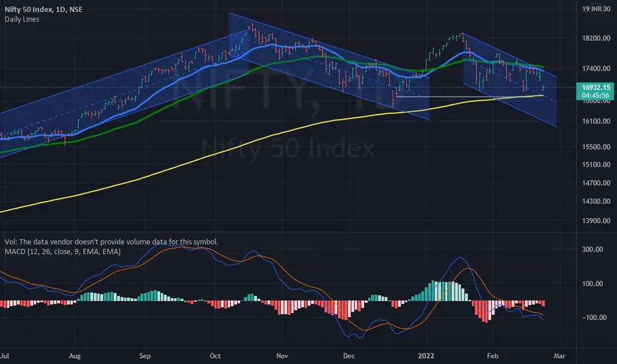Click the current price label 16932.15
Viewport: 617px width, 364px height.
click(x=595, y=87)
